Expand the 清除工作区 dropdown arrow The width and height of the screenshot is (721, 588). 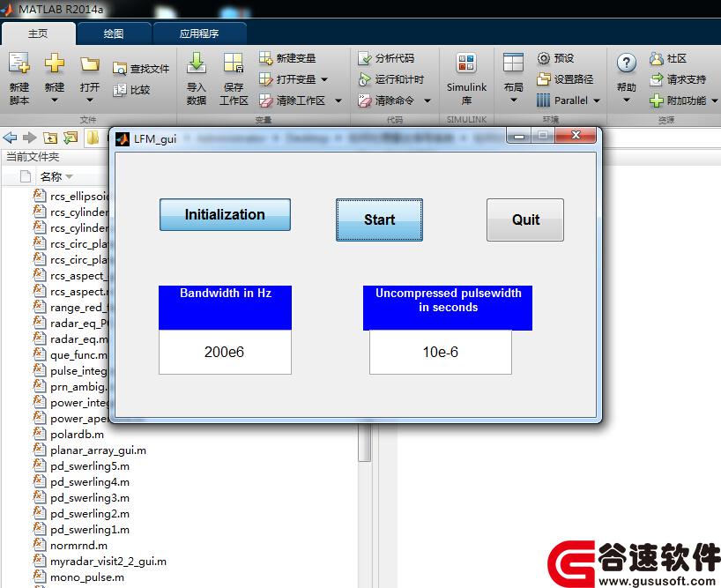pyautogui.click(x=338, y=100)
